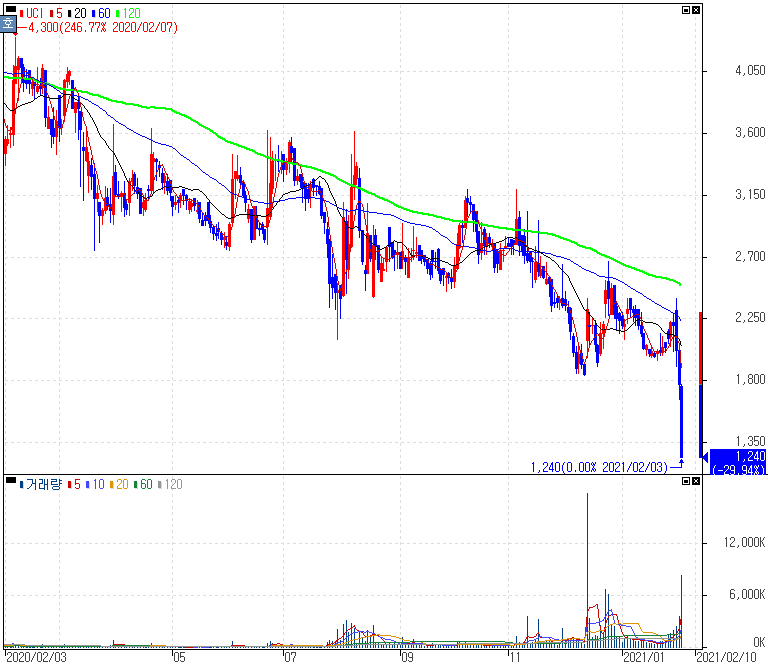Click the blue '호' button
The height and width of the screenshot is (664, 768).
[8, 24]
